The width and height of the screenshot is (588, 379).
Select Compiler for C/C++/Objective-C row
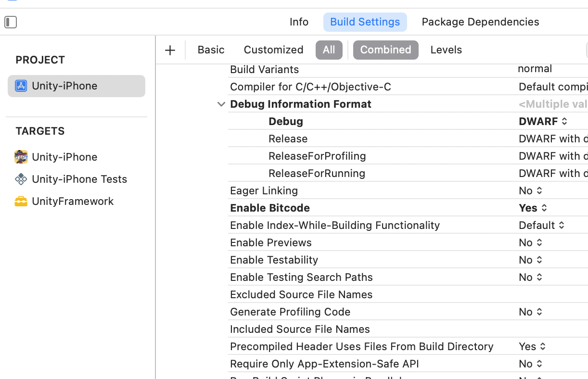pos(408,87)
